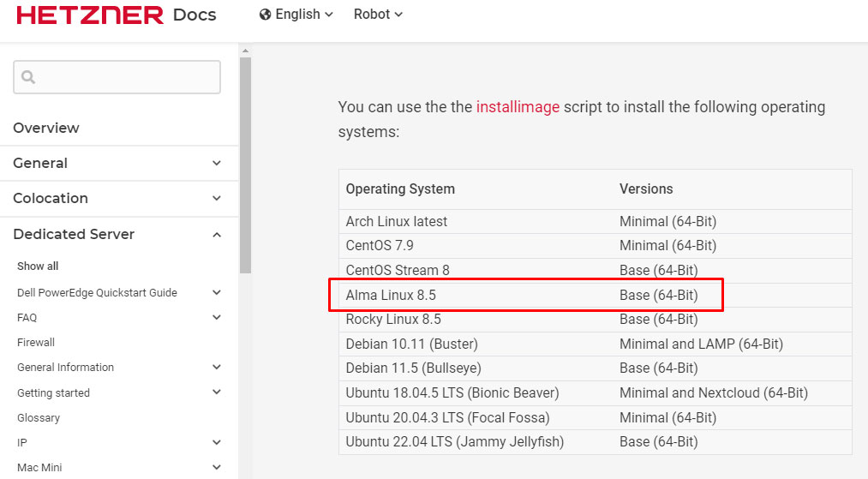868x479 pixels.
Task: Click Minimal and LAMP (64-Bit) cell
Action: 701,344
